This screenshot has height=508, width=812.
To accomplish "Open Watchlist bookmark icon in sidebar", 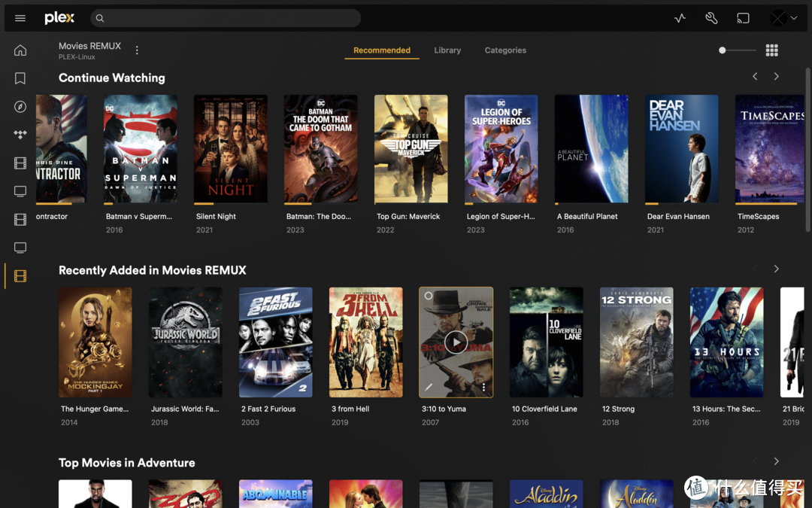I will (x=20, y=78).
